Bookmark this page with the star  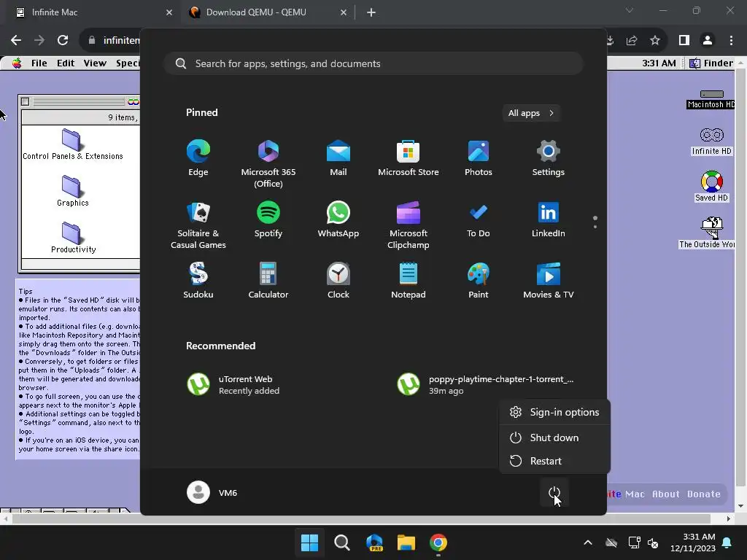coord(655,41)
